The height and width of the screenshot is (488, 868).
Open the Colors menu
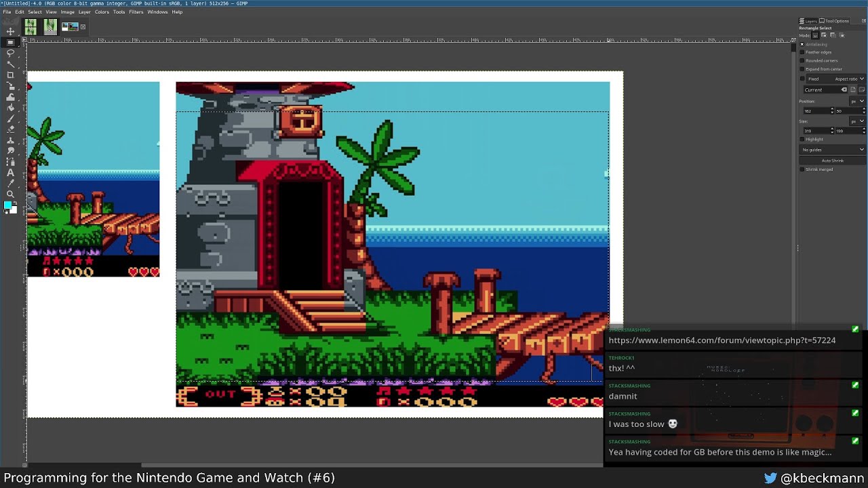102,12
